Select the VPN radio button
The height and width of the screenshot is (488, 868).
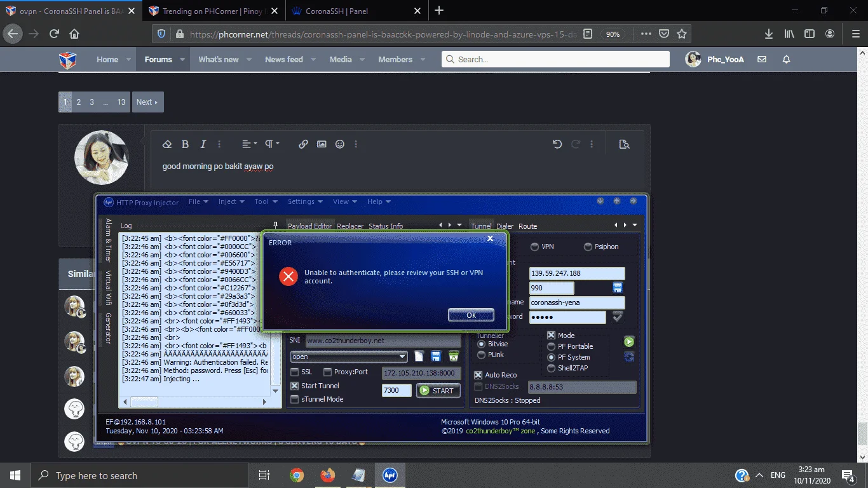tap(534, 247)
